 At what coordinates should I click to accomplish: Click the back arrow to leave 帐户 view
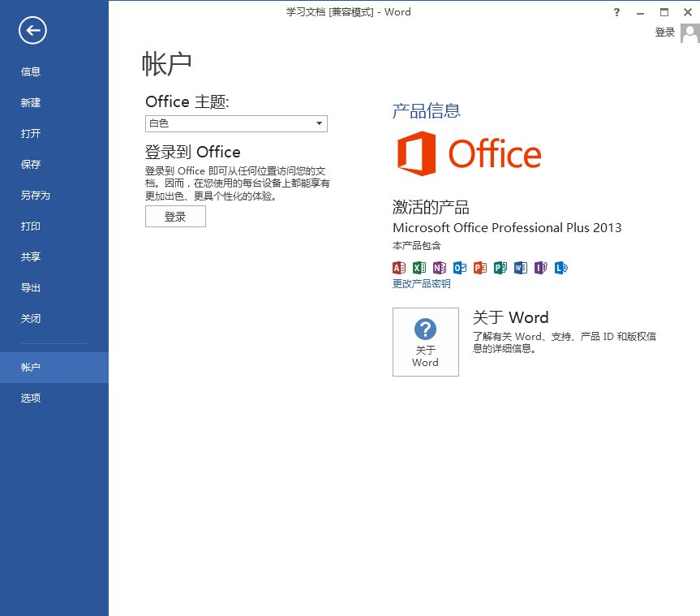[x=32, y=30]
